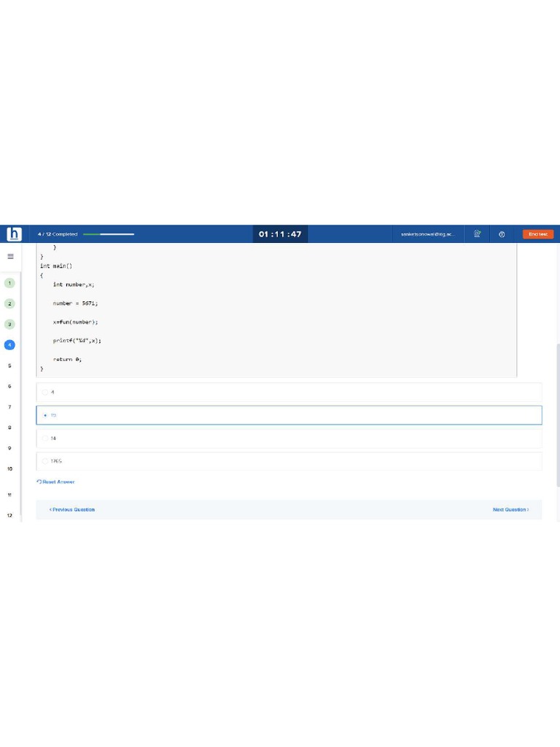
Task: Jump to question 1 in the sidebar
Action: [x=9, y=283]
